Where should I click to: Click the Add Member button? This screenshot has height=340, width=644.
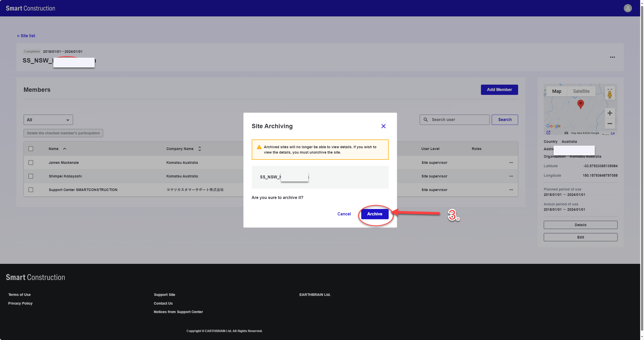point(499,90)
